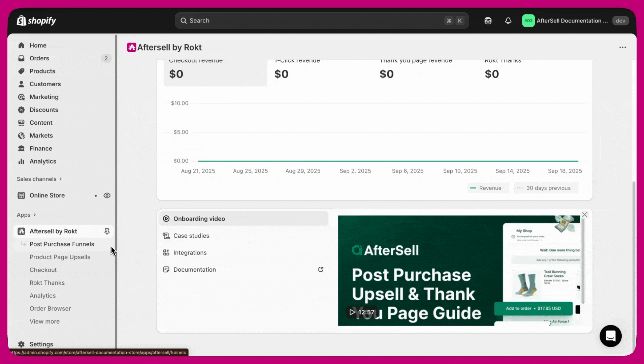The image size is (644, 364).
Task: View Online Store with eye icon
Action: 107,195
